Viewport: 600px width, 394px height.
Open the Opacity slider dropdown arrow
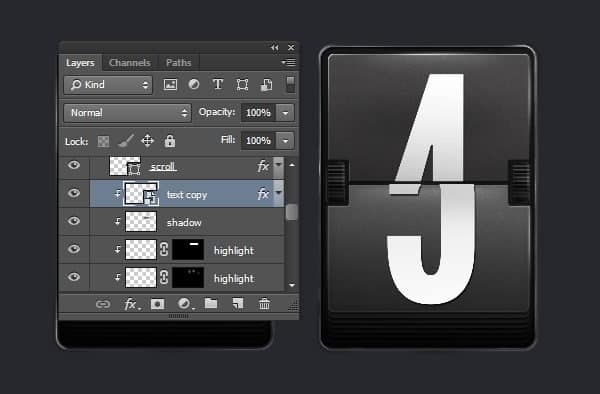tap(285, 113)
